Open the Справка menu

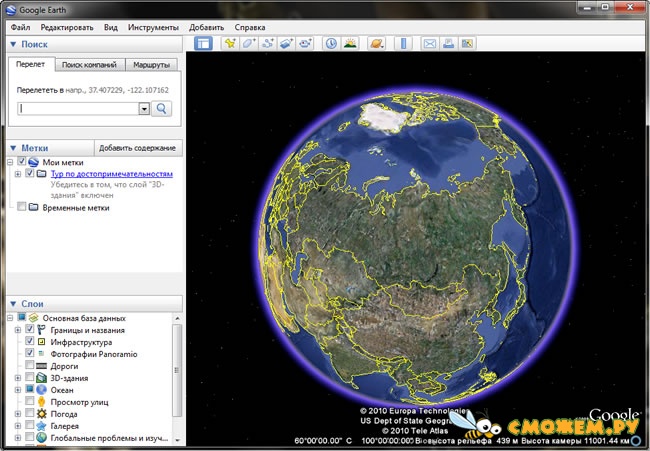pos(250,27)
